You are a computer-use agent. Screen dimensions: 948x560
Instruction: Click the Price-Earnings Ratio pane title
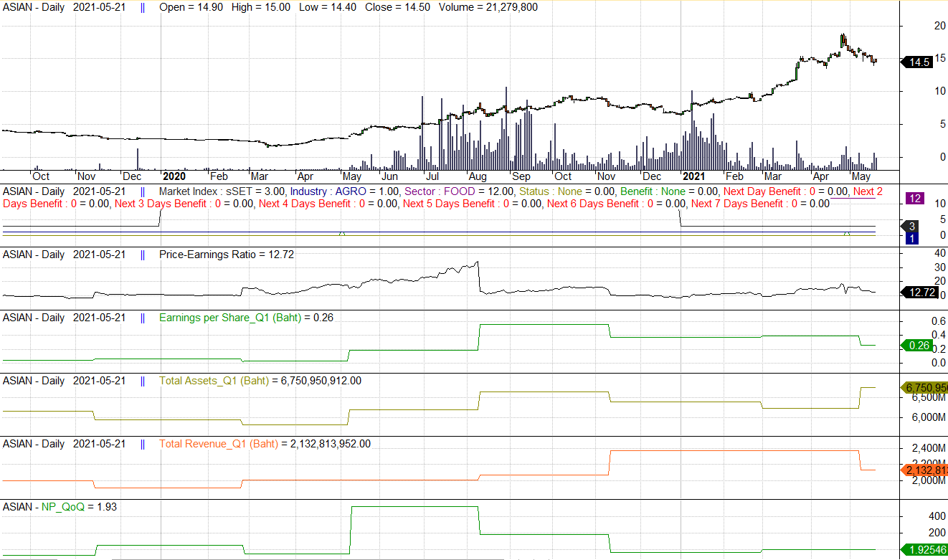pos(226,255)
